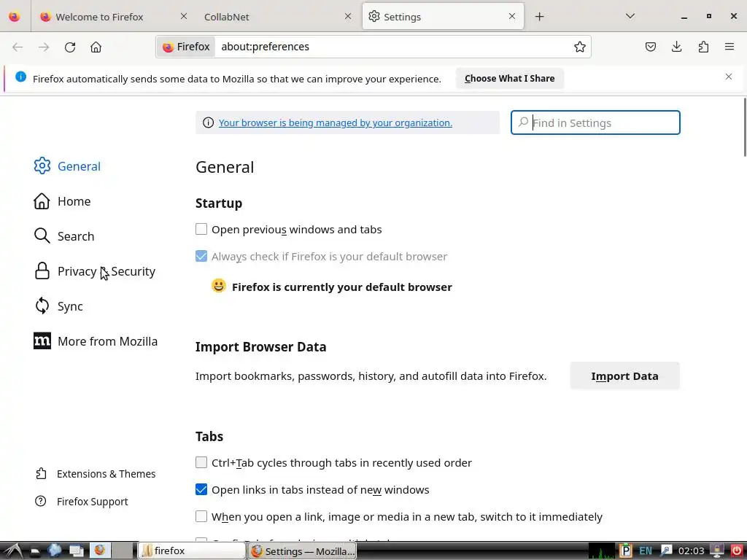Click the red power button in tray
The width and height of the screenshot is (747, 560).
(736, 551)
